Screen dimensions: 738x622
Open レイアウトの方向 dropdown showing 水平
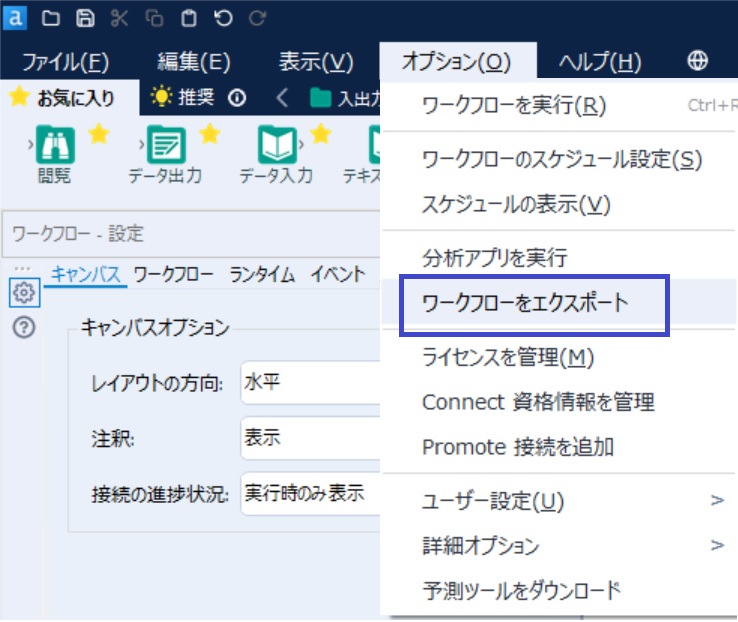tap(311, 383)
